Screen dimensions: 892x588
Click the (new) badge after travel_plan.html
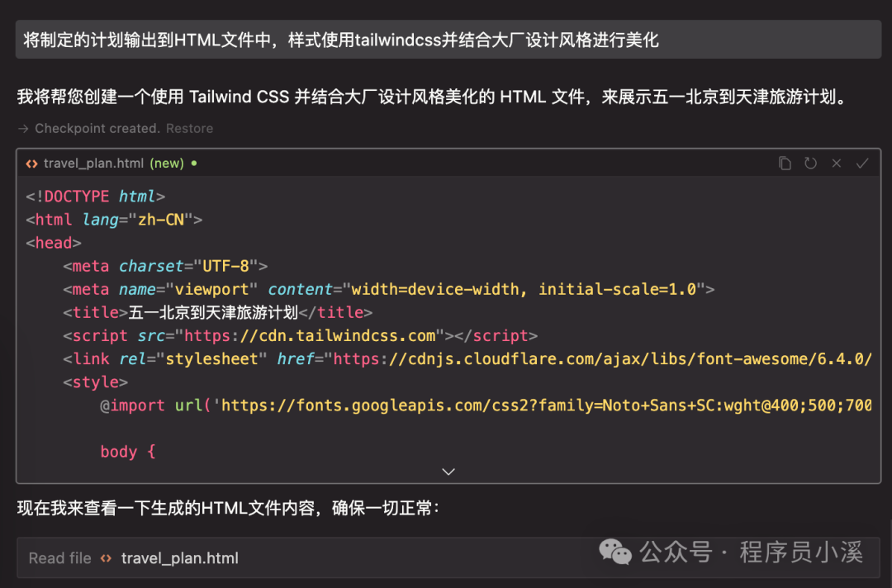167,163
